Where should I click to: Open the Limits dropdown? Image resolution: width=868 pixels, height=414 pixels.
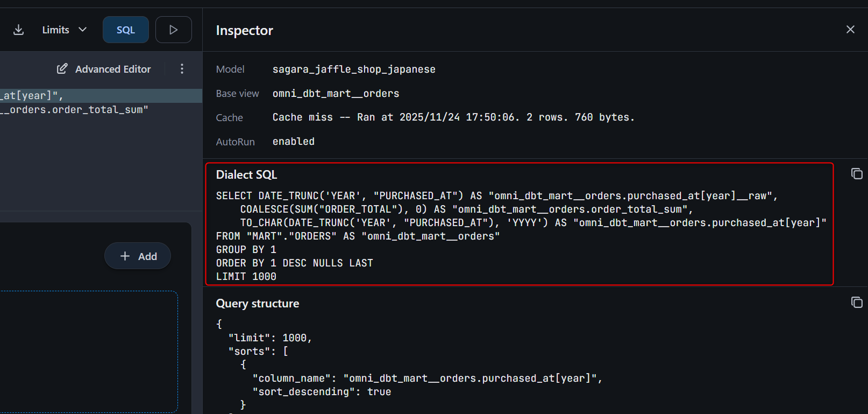tap(64, 30)
